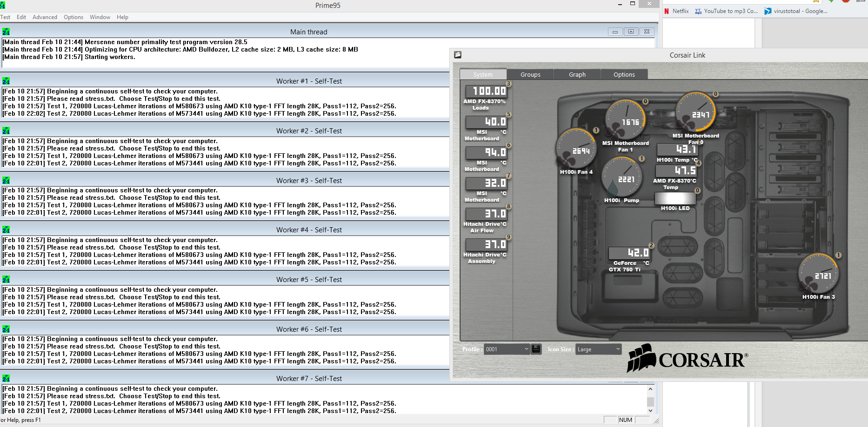Screen dimensions: 868x427
Task: Click the Prime95 application icon in title bar
Action: [x=2, y=5]
